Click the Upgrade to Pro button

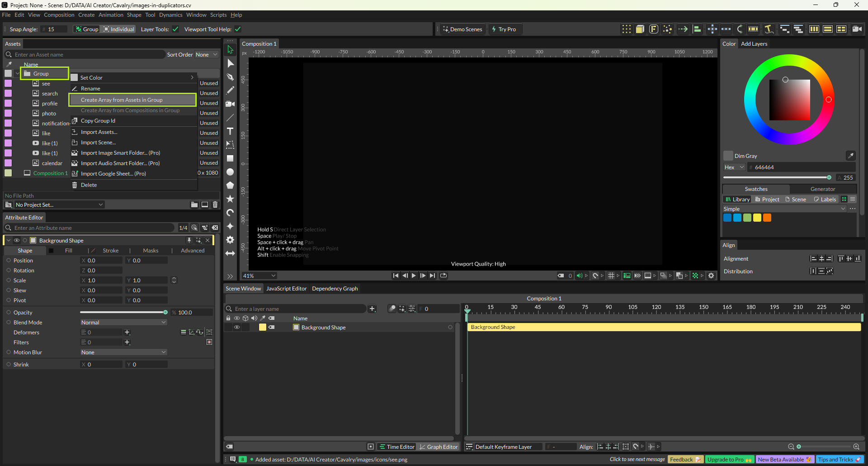(729, 459)
